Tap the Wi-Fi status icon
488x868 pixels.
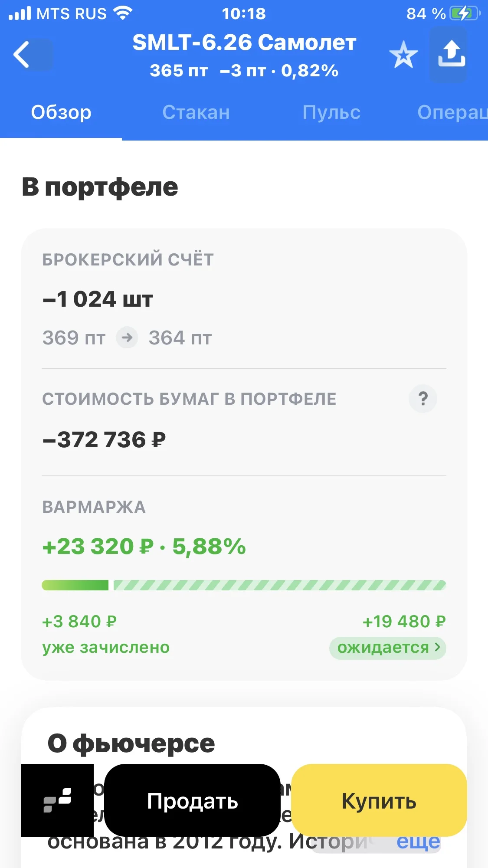(123, 13)
